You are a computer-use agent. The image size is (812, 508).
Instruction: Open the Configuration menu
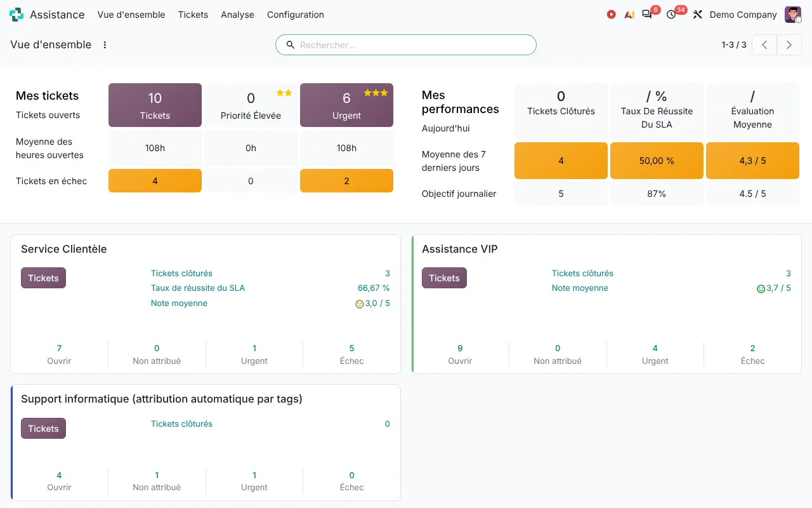coord(296,15)
